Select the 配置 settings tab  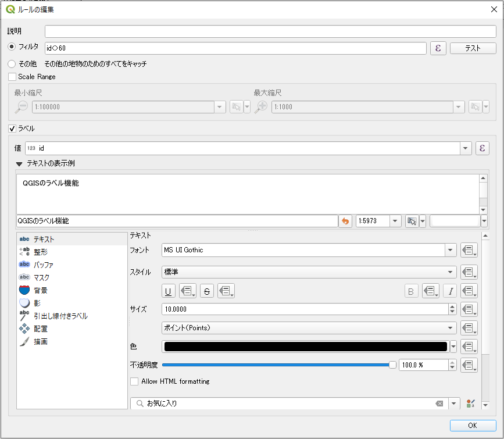click(72, 329)
